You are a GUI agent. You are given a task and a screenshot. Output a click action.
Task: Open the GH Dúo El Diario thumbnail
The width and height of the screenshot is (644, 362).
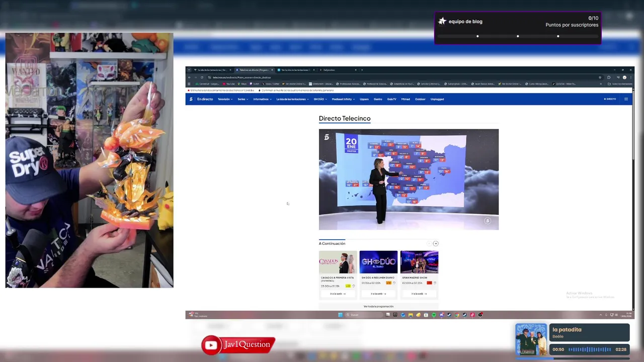click(378, 262)
